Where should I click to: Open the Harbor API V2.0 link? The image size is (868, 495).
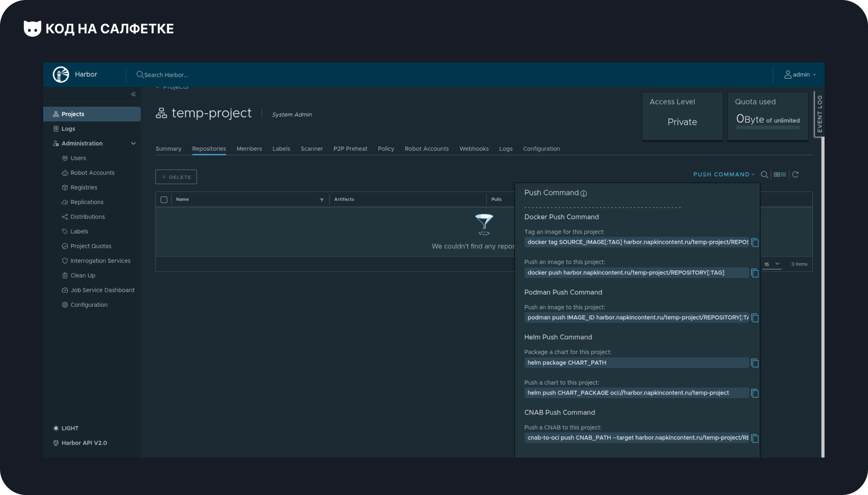[80, 443]
